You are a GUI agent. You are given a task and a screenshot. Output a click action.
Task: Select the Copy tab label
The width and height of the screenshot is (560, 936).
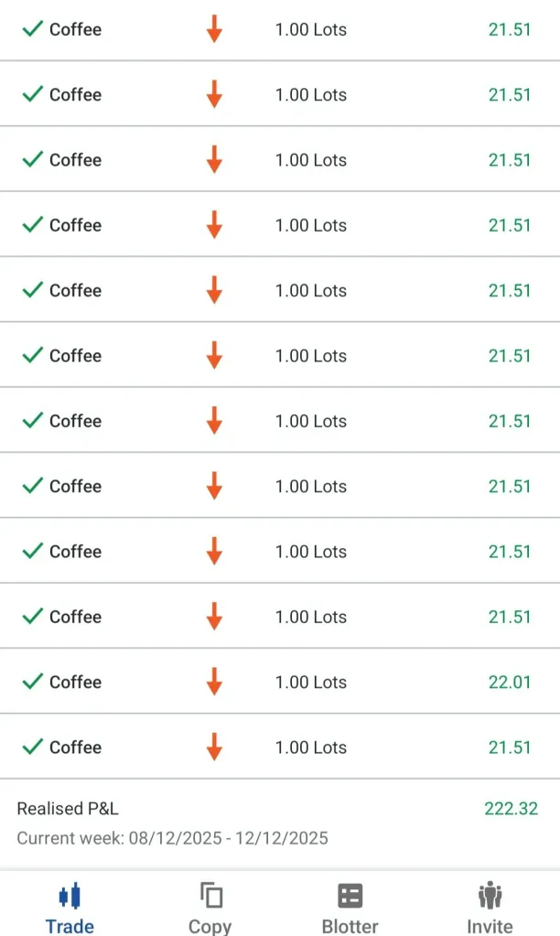pyautogui.click(x=210, y=925)
